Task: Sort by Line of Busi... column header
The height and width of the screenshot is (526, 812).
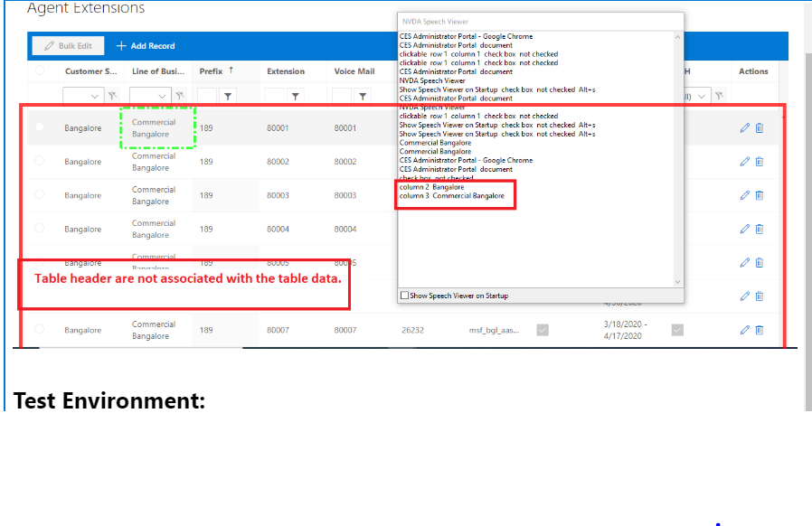Action: point(158,71)
